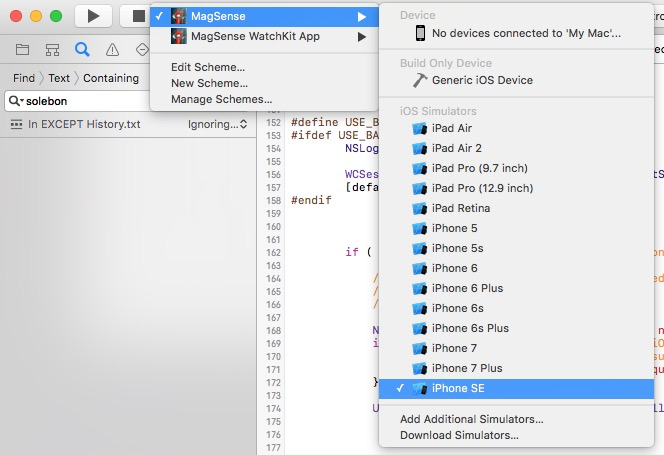Click the 'Containing' match selector
The width and height of the screenshot is (664, 455).
111,78
